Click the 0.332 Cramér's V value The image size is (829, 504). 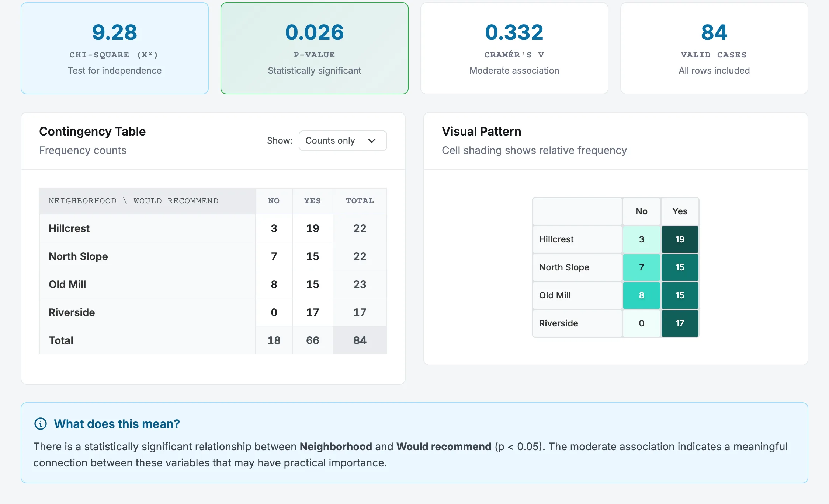(514, 32)
